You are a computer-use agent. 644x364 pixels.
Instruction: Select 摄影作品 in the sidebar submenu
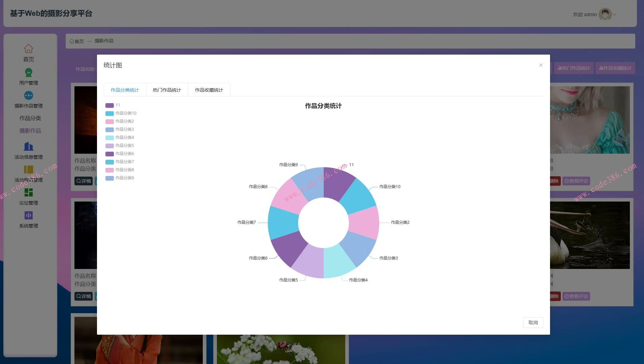(x=30, y=131)
